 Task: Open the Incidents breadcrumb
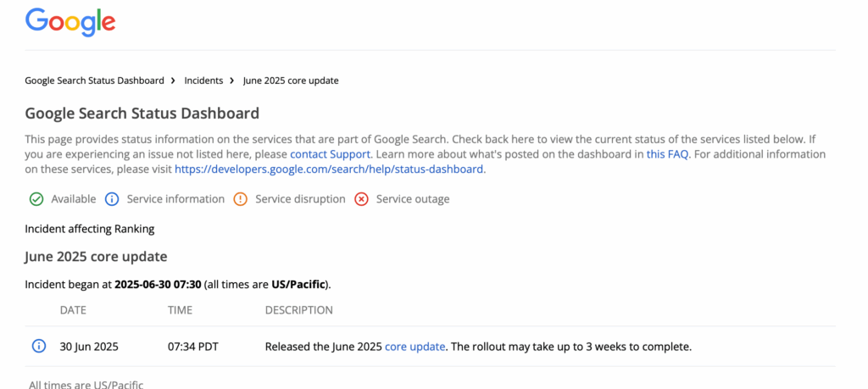[x=203, y=81]
